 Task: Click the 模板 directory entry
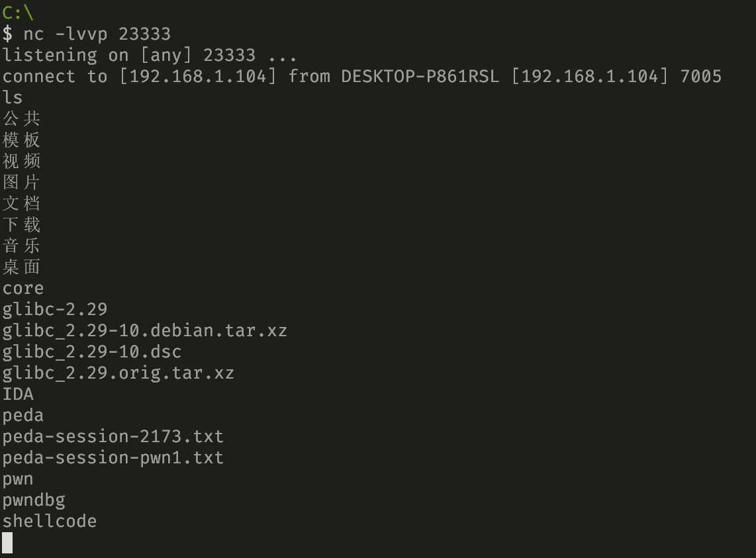pyautogui.click(x=21, y=140)
